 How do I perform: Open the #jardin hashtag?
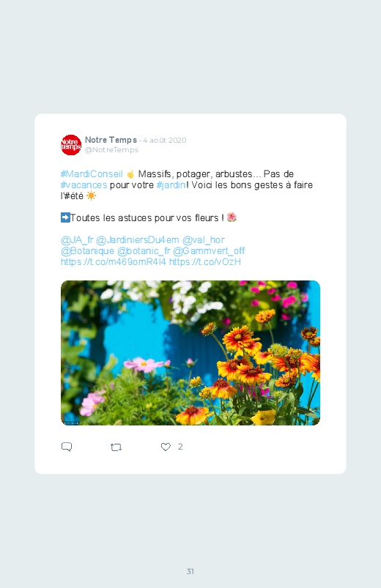(x=171, y=185)
